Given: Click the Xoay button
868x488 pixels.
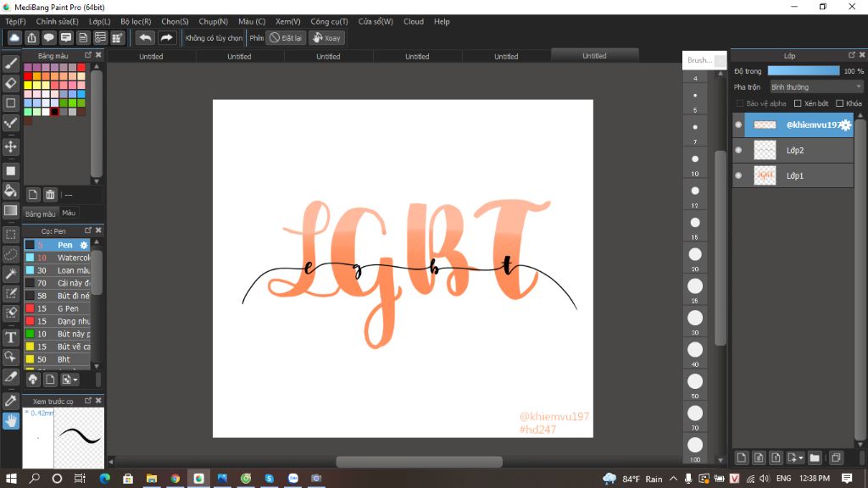Looking at the screenshot, I should pos(326,37).
